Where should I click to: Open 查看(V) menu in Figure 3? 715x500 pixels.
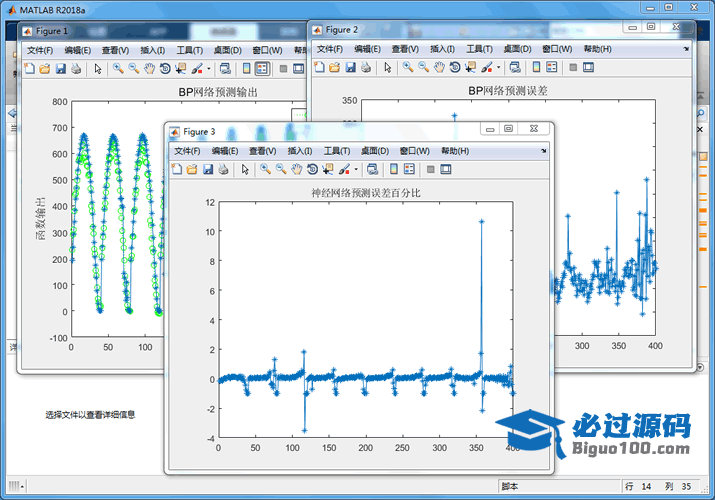pyautogui.click(x=263, y=151)
